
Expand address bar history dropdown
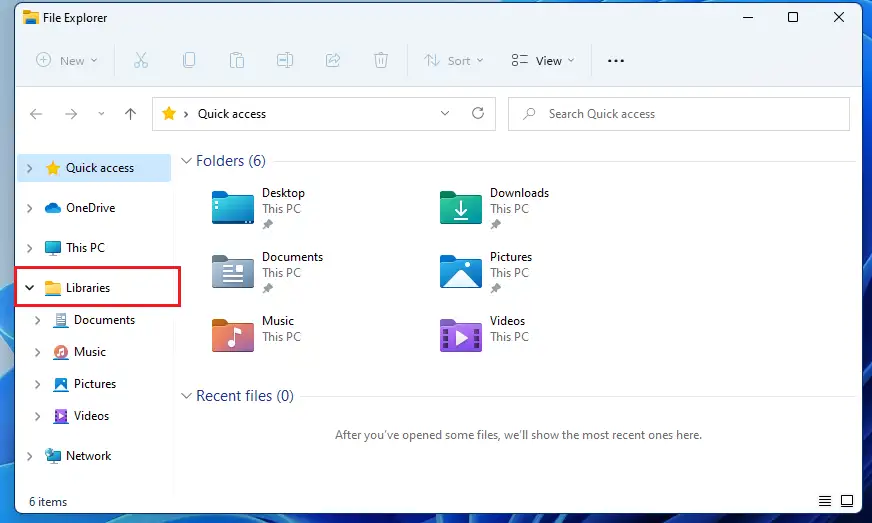click(x=445, y=114)
